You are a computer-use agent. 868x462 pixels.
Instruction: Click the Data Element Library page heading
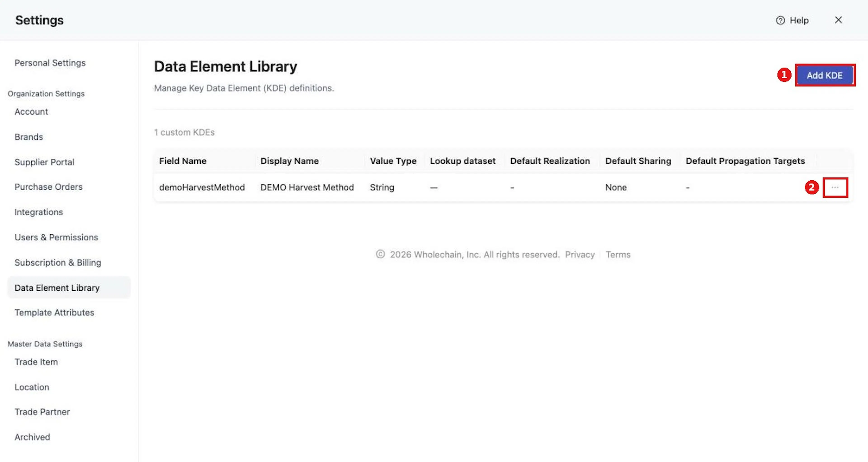(225, 66)
